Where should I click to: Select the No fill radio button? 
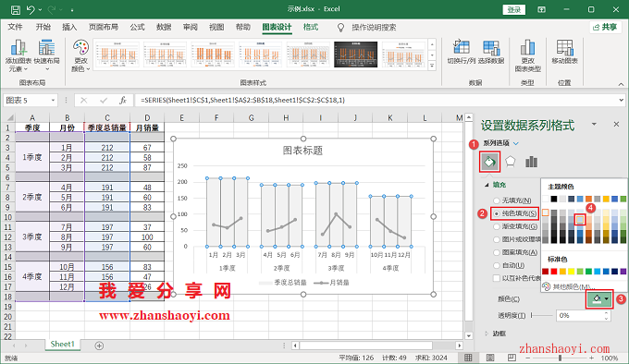point(497,200)
